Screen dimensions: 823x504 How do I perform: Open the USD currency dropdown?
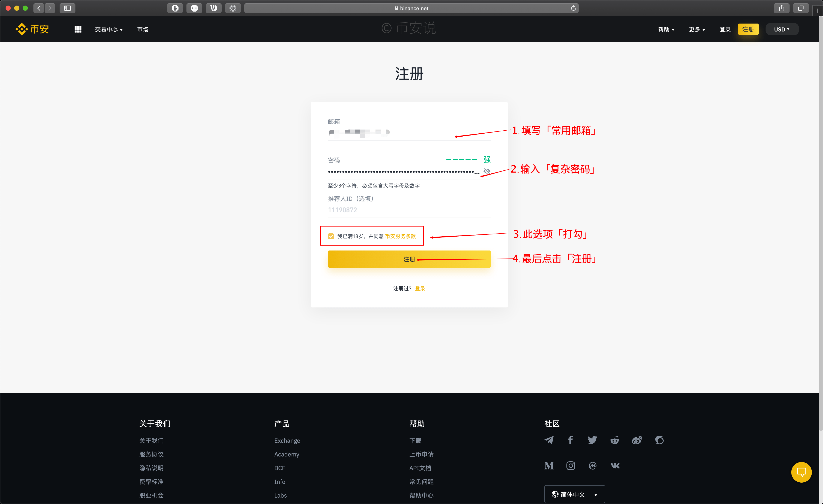782,29
